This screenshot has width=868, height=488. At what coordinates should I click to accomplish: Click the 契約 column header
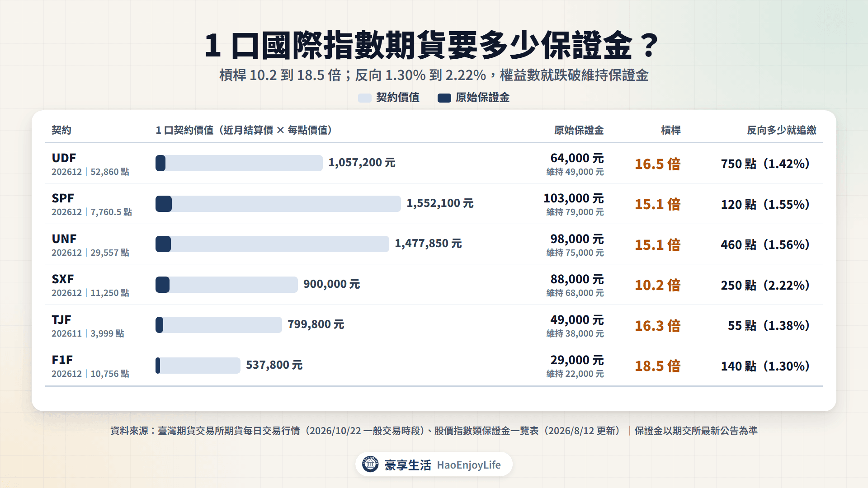point(61,130)
